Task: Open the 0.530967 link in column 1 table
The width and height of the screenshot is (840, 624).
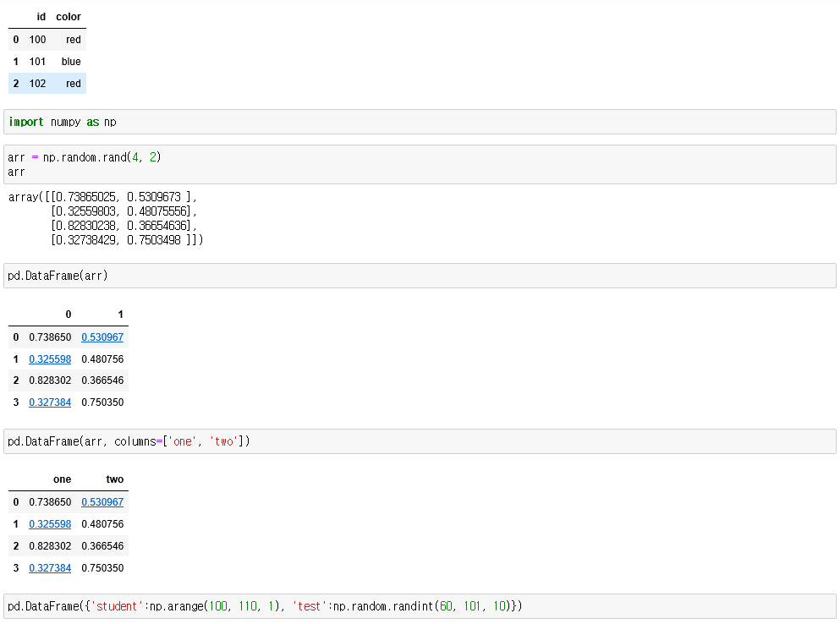Action: [x=102, y=337]
